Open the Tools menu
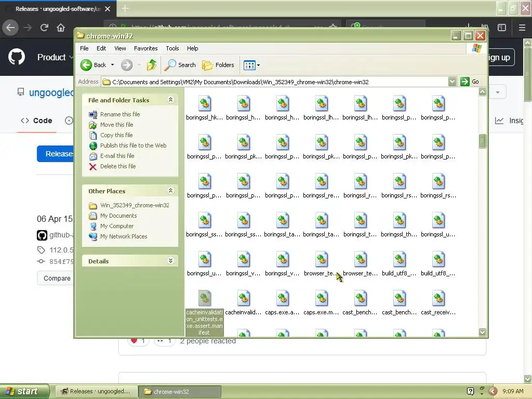Screen dimensions: 532x399 [172, 48]
